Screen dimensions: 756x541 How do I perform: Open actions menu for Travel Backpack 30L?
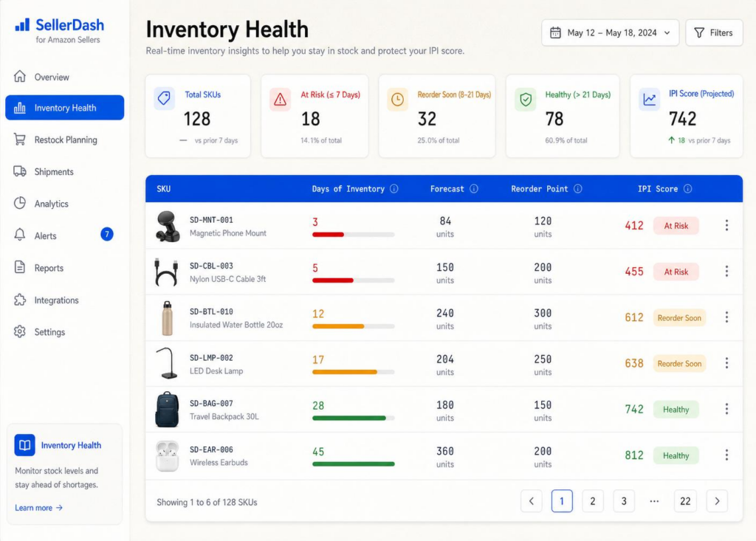(x=726, y=409)
